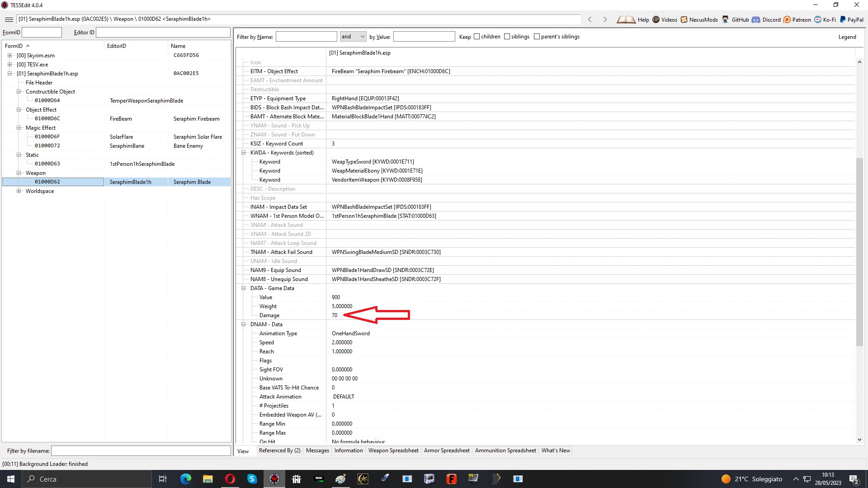Collapse the Object Effect group

(x=19, y=110)
